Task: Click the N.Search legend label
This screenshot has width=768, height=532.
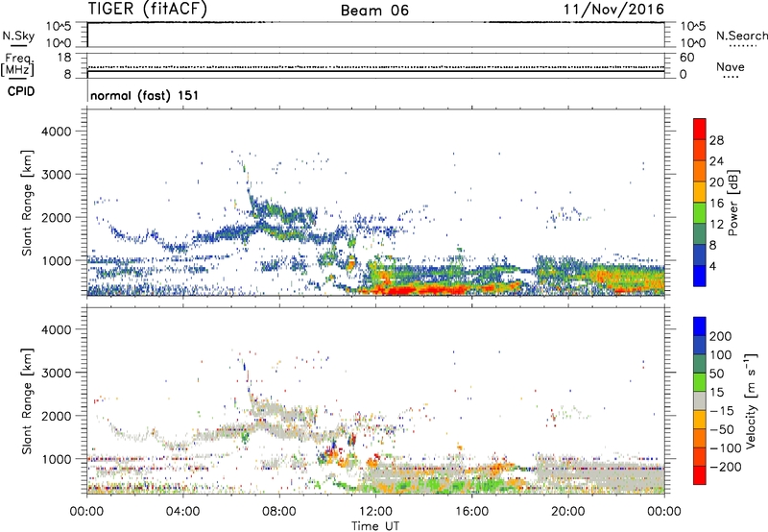Action: coord(741,36)
